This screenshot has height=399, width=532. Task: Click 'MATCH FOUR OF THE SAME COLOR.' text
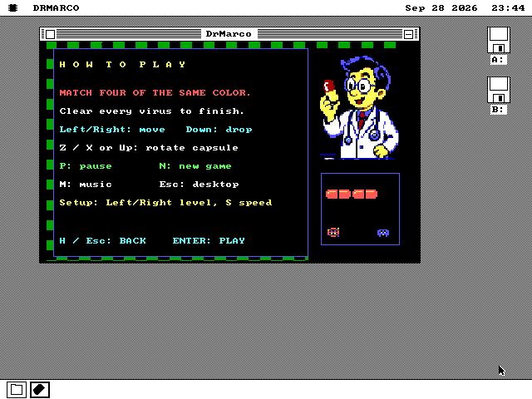tap(155, 92)
